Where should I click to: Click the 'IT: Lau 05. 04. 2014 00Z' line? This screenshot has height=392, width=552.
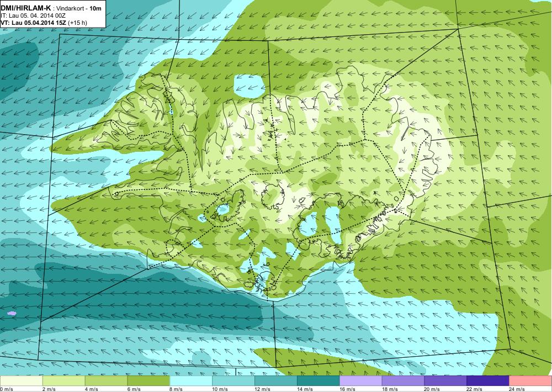[33, 16]
